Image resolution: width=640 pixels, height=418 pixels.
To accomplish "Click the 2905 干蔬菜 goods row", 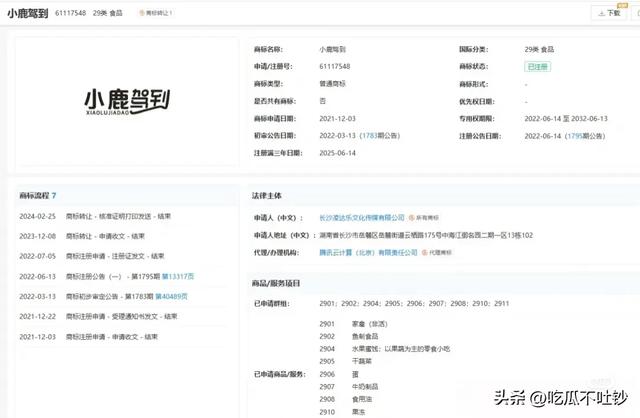I will (346, 361).
